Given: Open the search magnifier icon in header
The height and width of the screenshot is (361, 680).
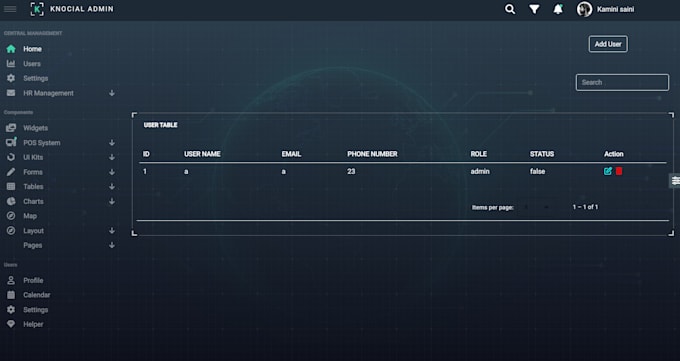Looking at the screenshot, I should tap(510, 9).
